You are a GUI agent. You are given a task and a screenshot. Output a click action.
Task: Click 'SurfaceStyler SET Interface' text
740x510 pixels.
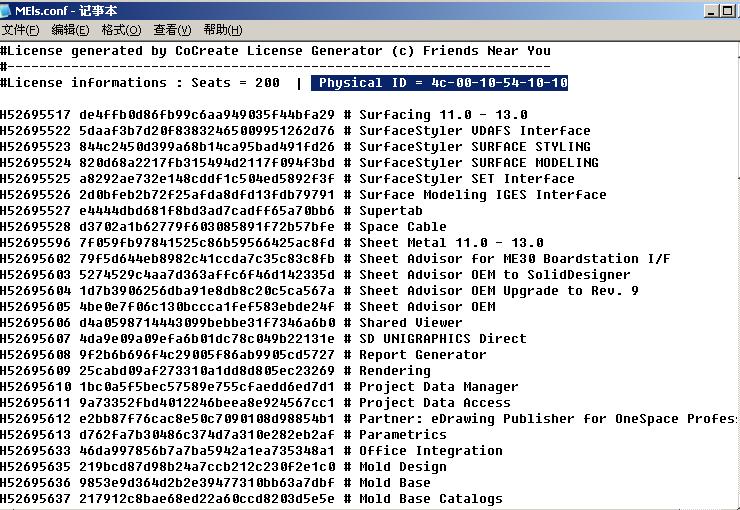pyautogui.click(x=467, y=179)
